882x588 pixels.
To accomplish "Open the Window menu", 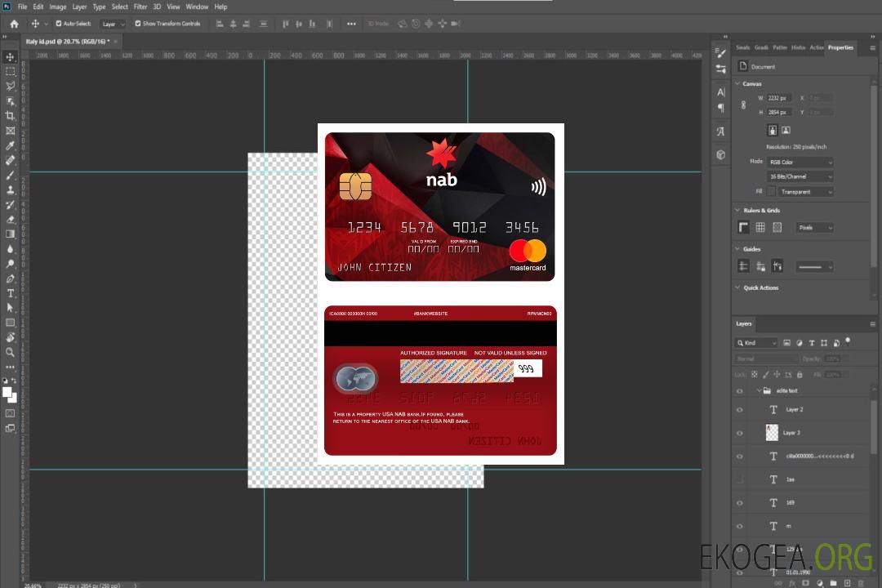I will (x=197, y=7).
